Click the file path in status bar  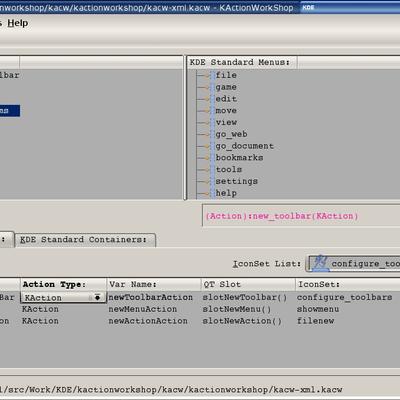click(171, 389)
